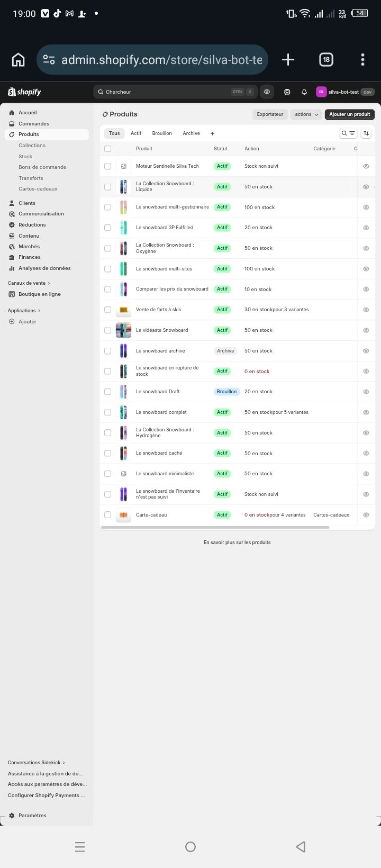The image size is (381, 868).
Task: Open the search and filter products button
Action: coord(348,133)
